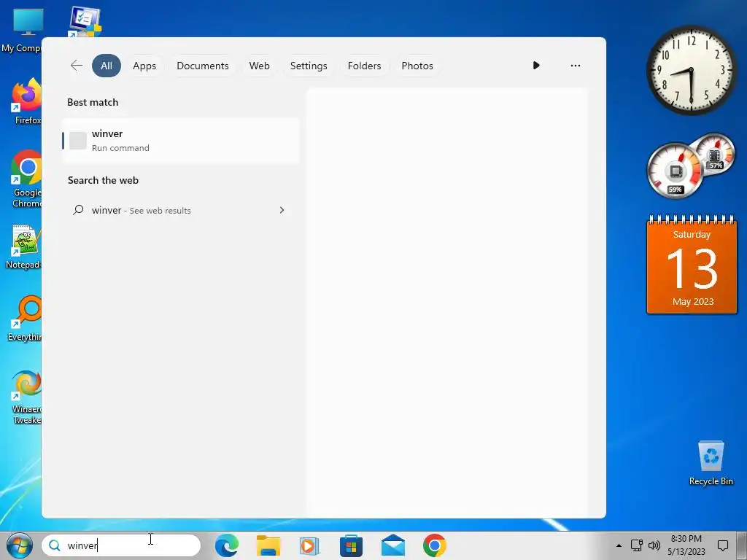Select the Winaero Tweaker desktop shortcut
747x560 pixels.
click(x=26, y=397)
